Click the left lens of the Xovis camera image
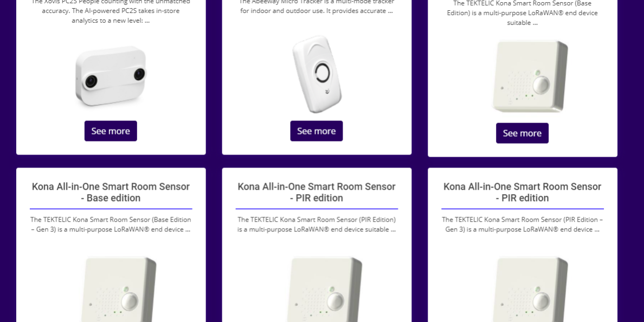Viewport: 644px width, 322px height. pyautogui.click(x=90, y=81)
